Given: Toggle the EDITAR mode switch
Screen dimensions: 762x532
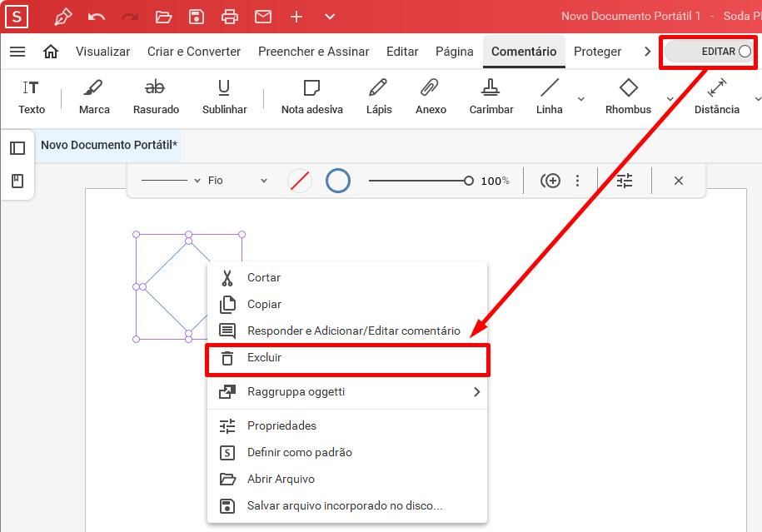Looking at the screenshot, I should click(709, 52).
